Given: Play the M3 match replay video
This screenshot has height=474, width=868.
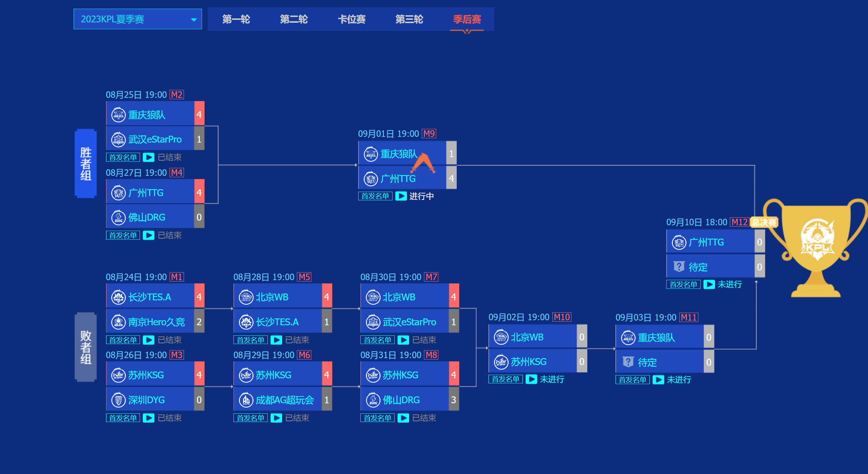Looking at the screenshot, I should click(x=149, y=418).
